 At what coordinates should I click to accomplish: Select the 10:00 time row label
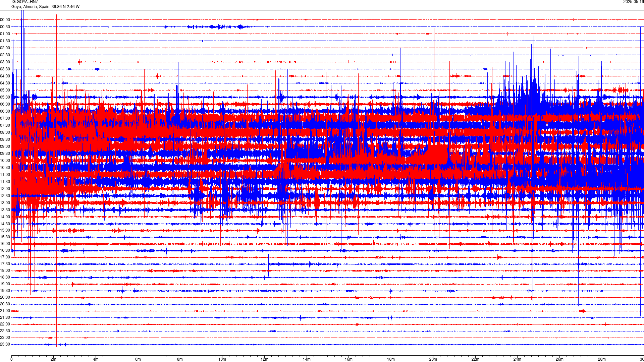pyautogui.click(x=5, y=161)
